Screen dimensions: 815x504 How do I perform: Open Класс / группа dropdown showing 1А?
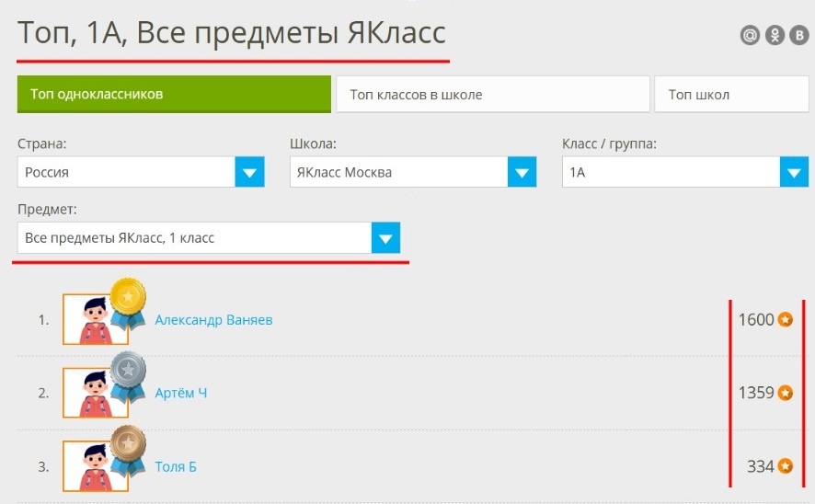pos(685,172)
